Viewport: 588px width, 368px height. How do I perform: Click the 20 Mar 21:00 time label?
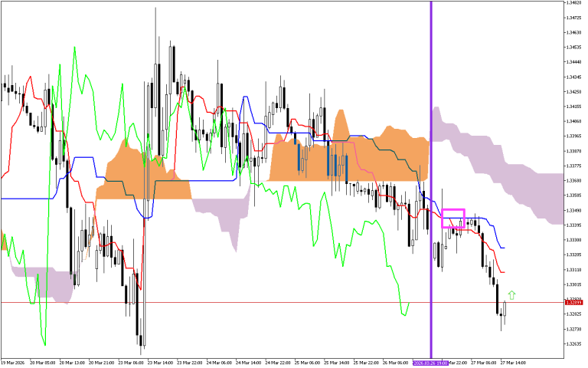[101, 363]
